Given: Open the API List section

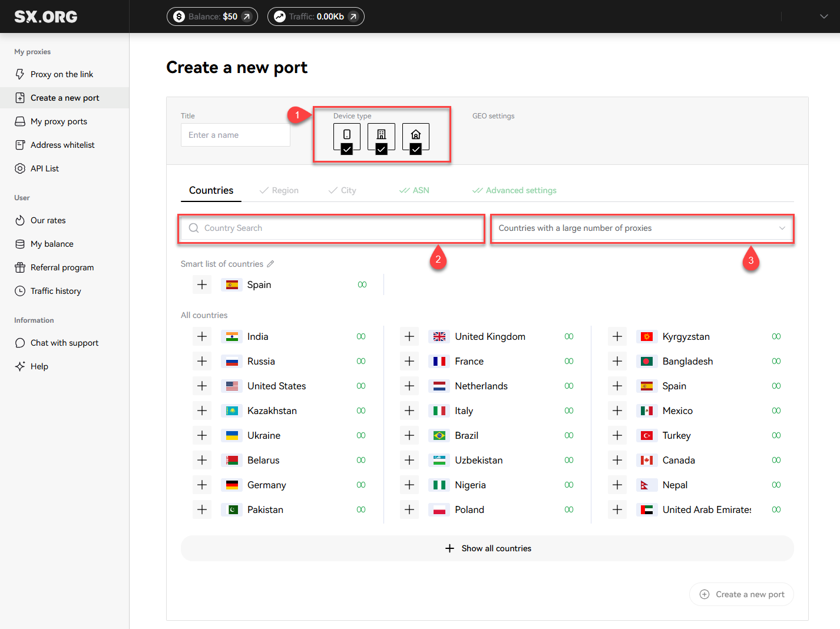Looking at the screenshot, I should [x=44, y=168].
